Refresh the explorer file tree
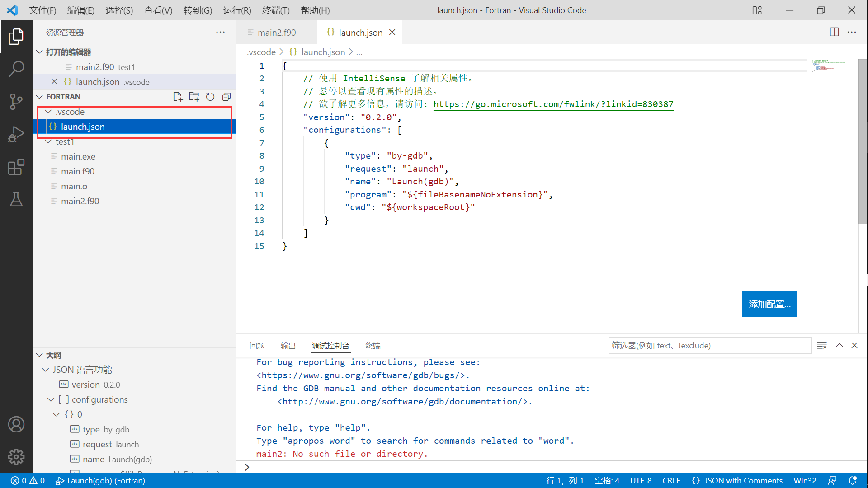The width and height of the screenshot is (868, 488). [210, 97]
